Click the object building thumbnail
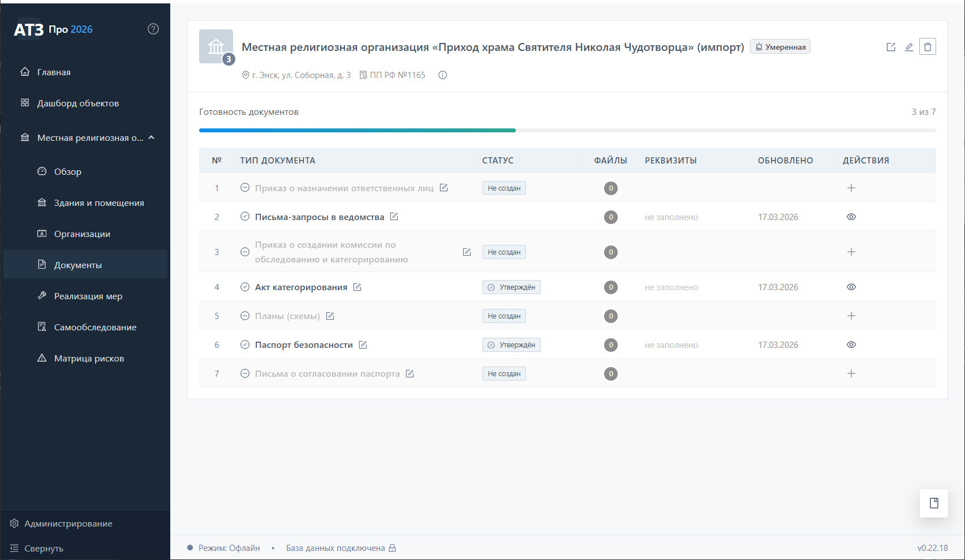Screen dimensions: 965x560 tap(216, 46)
